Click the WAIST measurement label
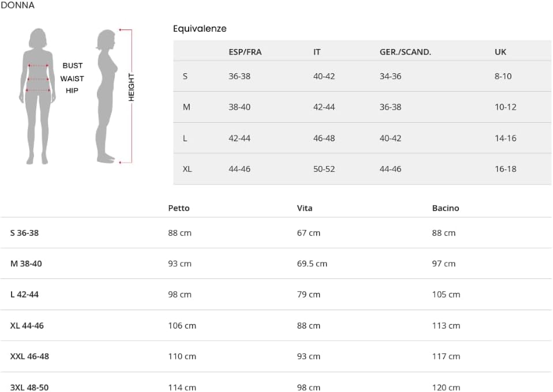The image size is (553, 392). [72, 78]
